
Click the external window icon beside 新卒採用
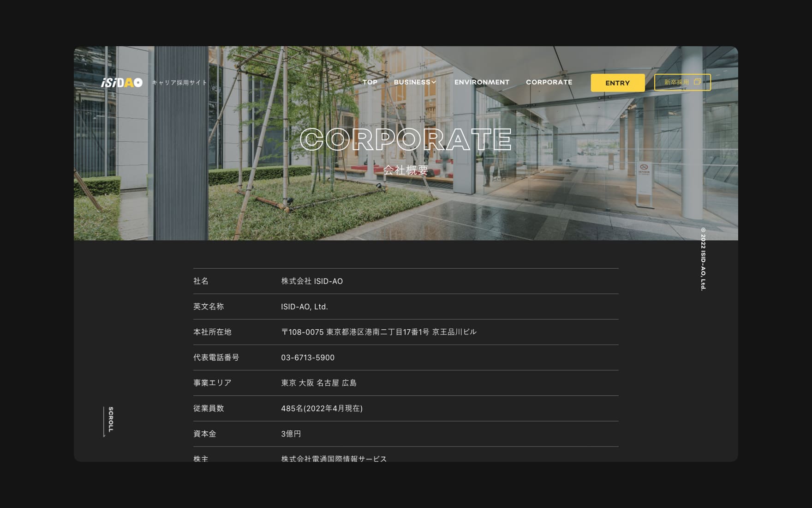click(x=697, y=82)
